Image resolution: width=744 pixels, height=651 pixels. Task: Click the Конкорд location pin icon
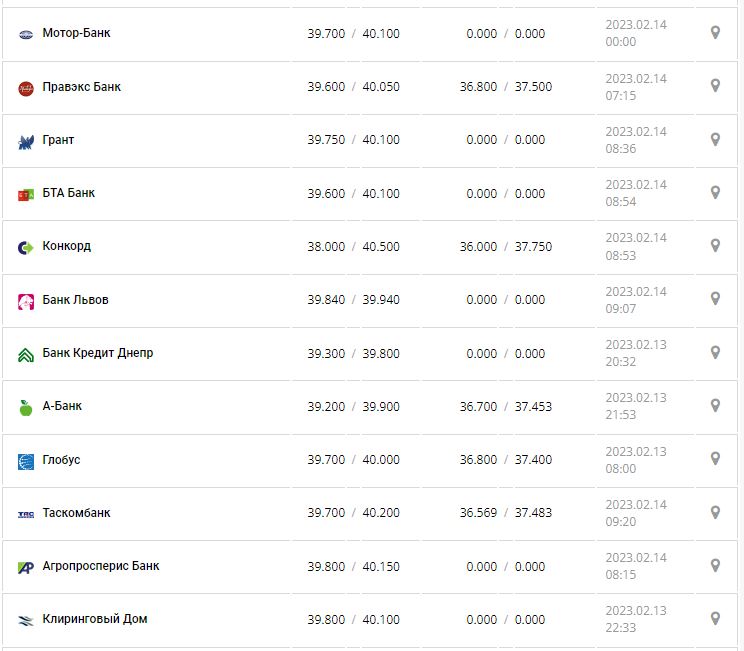tap(715, 246)
